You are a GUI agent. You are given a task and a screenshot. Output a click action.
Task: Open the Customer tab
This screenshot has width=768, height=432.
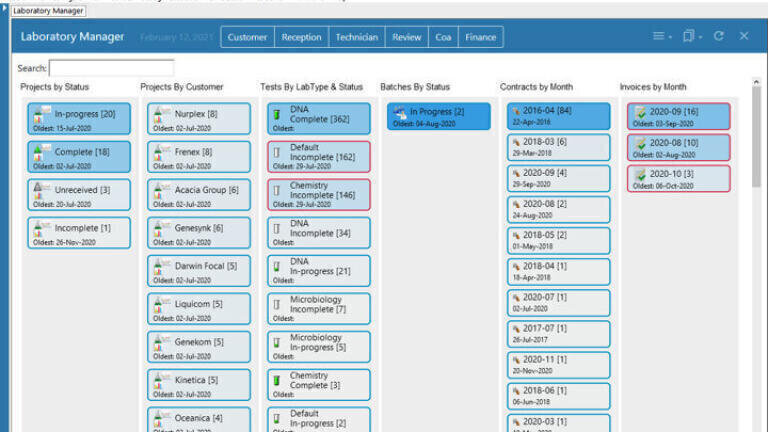coord(247,37)
